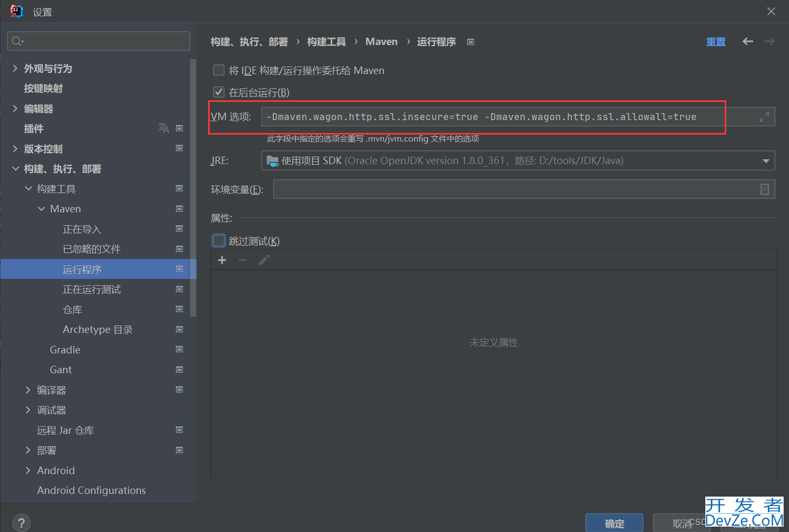
Task: Expand 编辑器 tree node
Action: [15, 108]
